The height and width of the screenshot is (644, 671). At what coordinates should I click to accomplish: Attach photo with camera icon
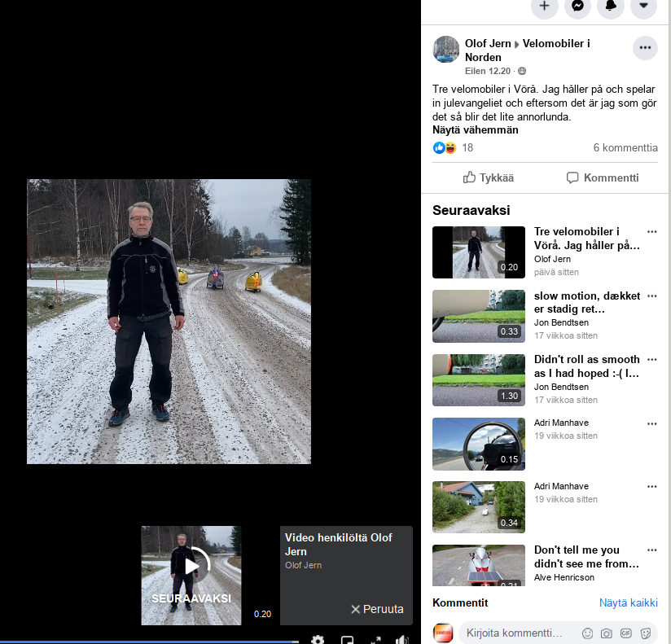coord(607,633)
